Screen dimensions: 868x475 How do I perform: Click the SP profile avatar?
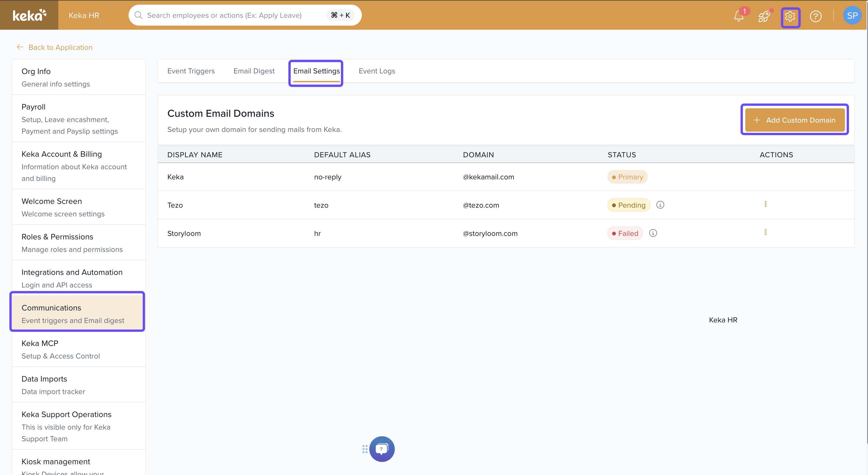click(852, 15)
